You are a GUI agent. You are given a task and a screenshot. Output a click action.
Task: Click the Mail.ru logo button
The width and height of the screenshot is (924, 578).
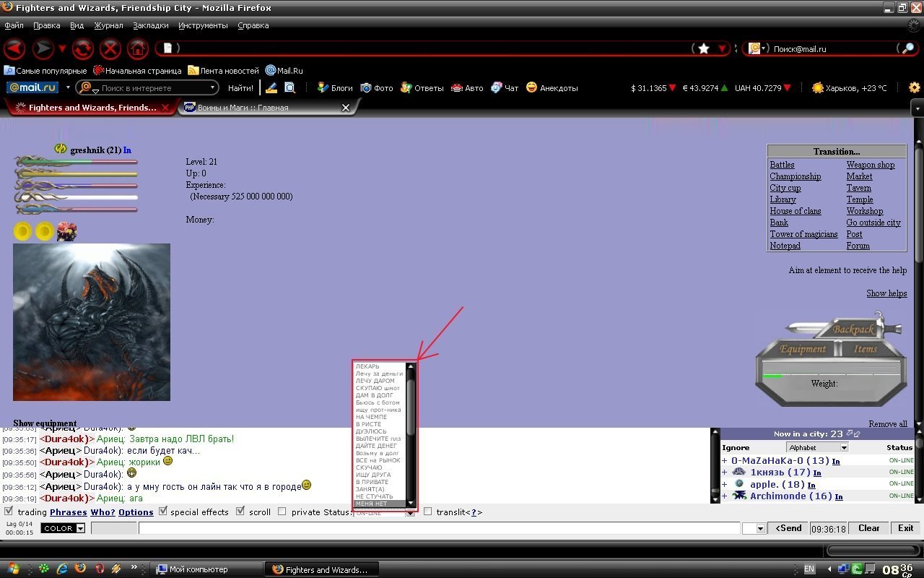(32, 87)
